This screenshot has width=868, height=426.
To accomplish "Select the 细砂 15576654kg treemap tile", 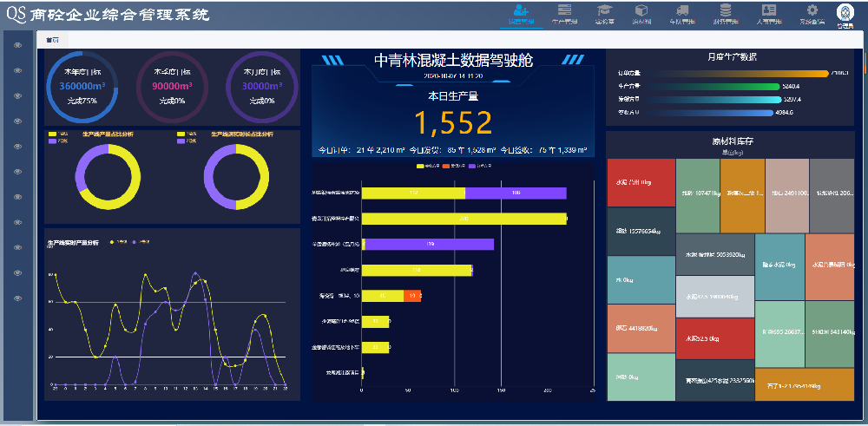I will click(x=641, y=232).
